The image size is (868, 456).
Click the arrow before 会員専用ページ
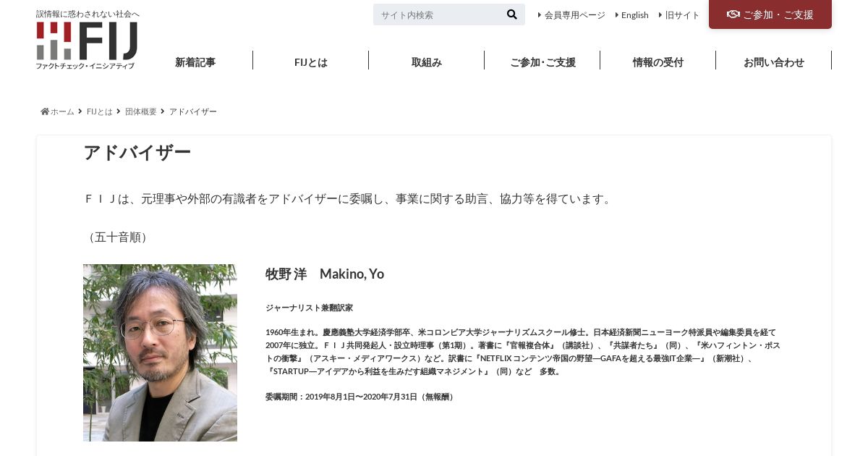540,15
